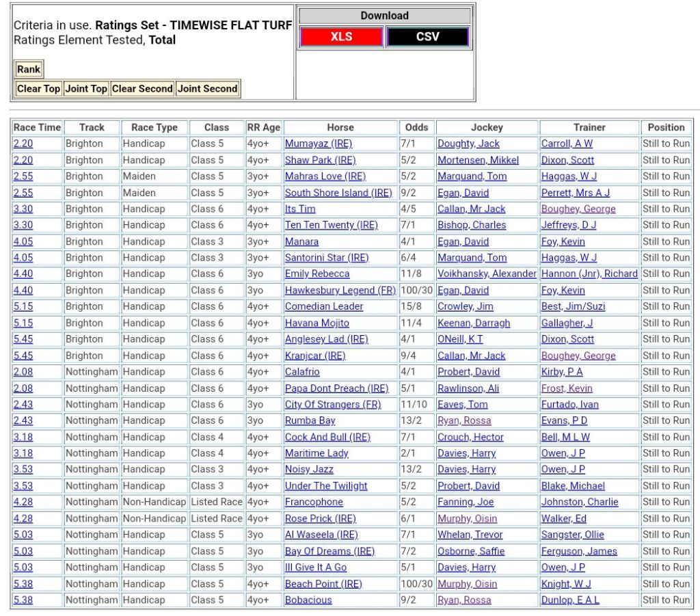Download the ratings as CSV
Viewport: 700px width, 616px height.
point(428,37)
